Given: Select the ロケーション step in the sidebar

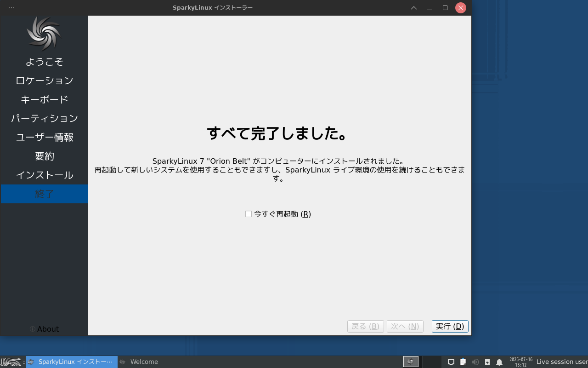Looking at the screenshot, I should click(x=45, y=80).
